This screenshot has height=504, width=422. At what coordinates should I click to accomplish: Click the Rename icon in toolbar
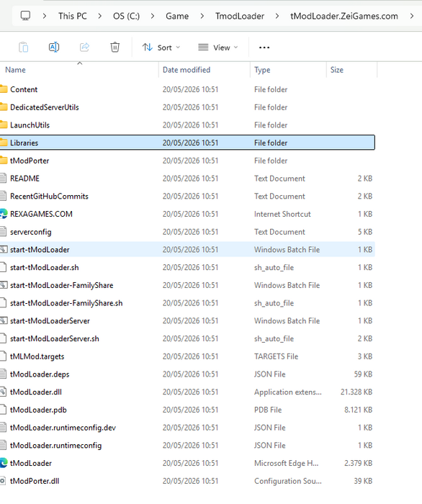[54, 48]
